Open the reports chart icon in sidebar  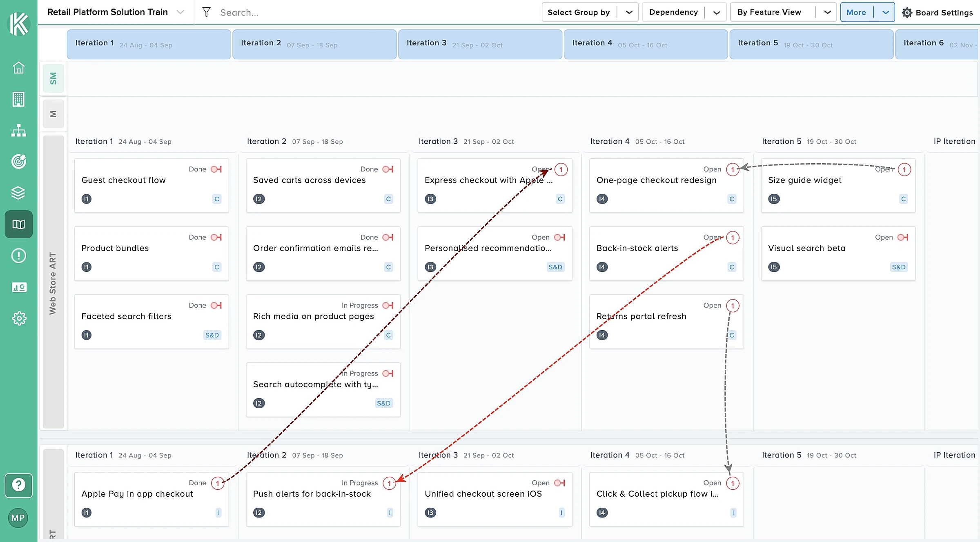click(19, 287)
